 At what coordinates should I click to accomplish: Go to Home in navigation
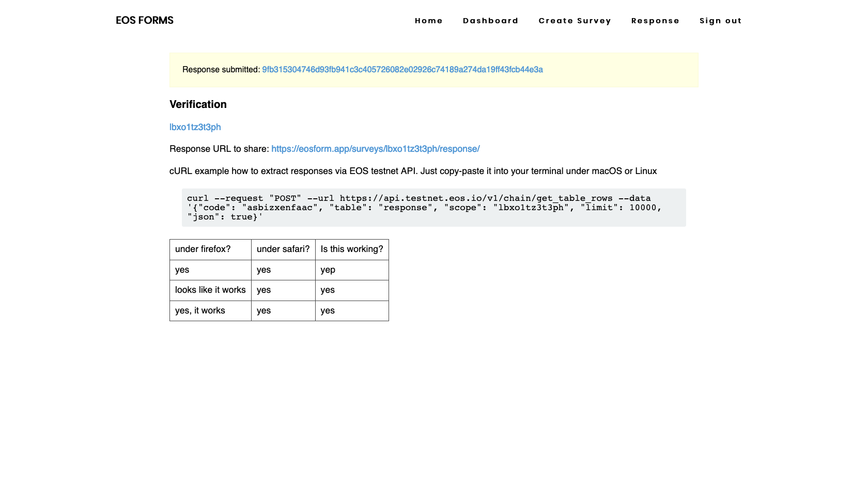tap(429, 21)
